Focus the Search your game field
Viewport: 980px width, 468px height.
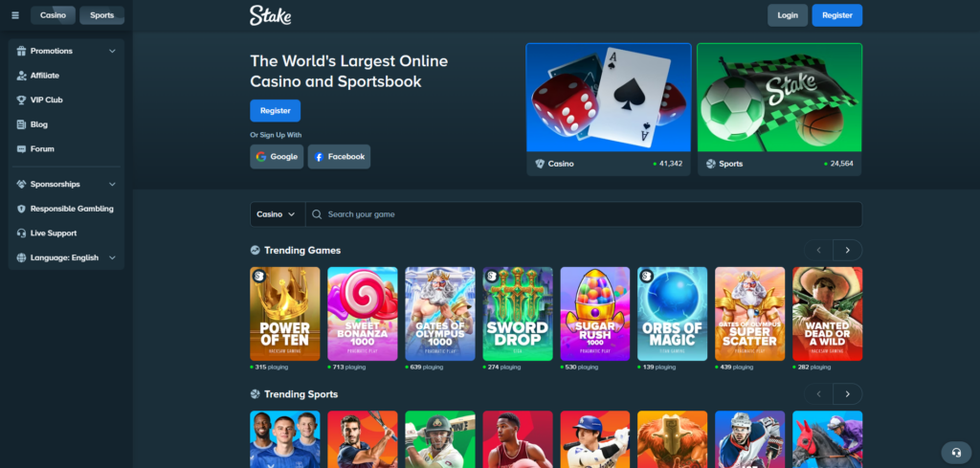point(584,214)
